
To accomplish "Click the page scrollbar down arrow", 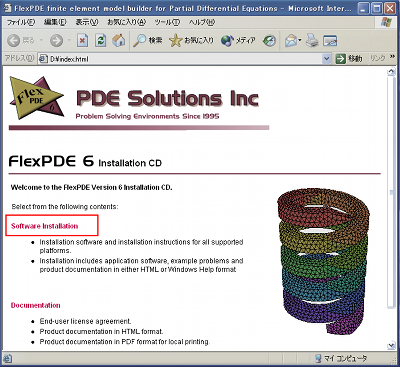I will coord(391,346).
